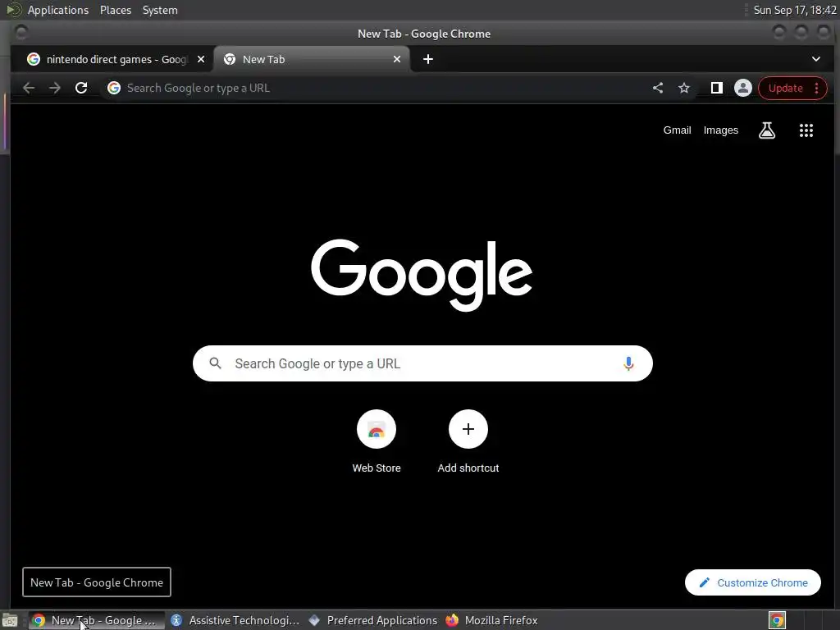The height and width of the screenshot is (630, 840).
Task: Click the Google logo
Action: pyautogui.click(x=422, y=275)
